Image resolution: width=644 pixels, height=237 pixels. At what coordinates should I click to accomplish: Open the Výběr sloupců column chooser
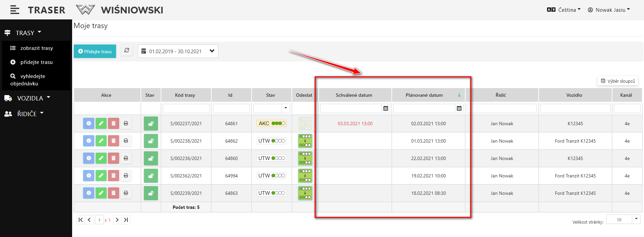618,81
